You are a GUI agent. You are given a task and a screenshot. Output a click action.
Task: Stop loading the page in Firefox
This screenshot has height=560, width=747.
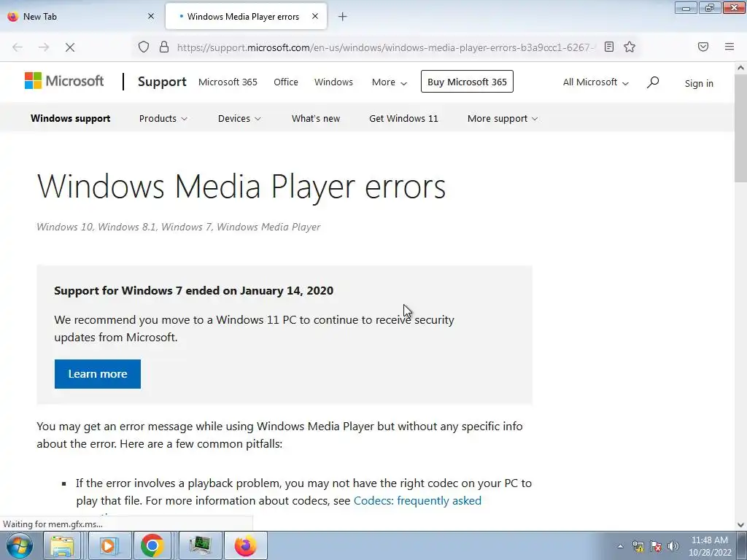69,47
